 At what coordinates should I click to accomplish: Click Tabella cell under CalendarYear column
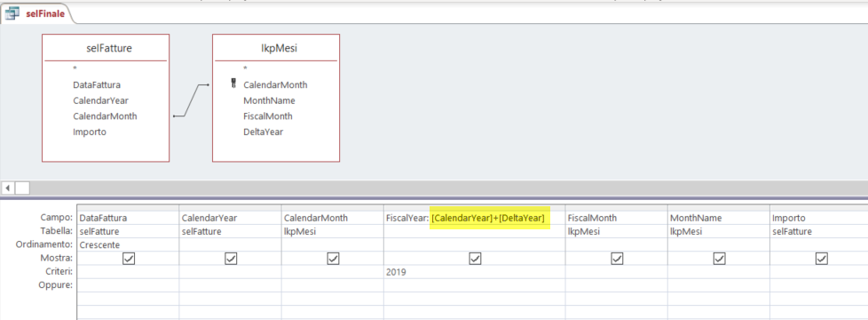230,231
